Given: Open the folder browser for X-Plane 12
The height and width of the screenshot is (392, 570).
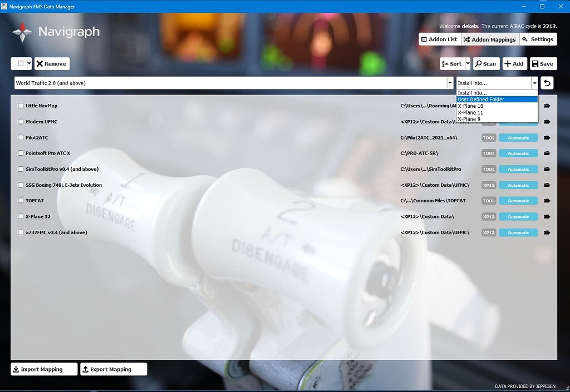Looking at the screenshot, I should [547, 216].
